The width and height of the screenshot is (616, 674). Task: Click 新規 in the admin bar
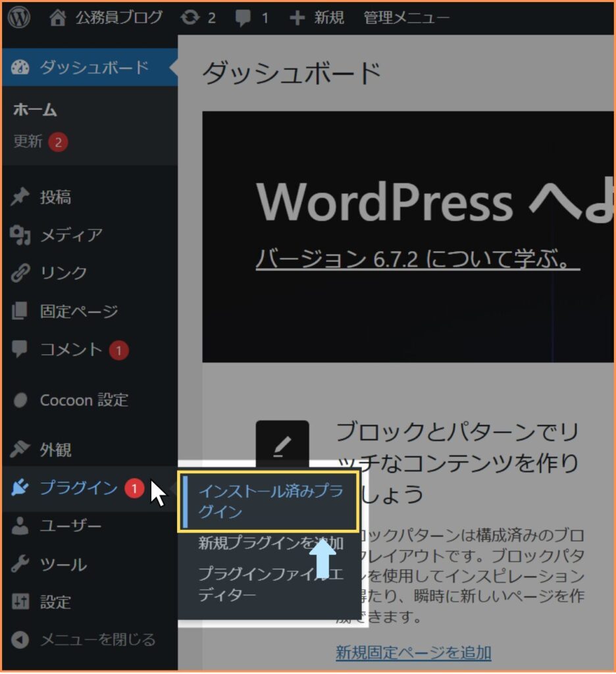[x=329, y=18]
